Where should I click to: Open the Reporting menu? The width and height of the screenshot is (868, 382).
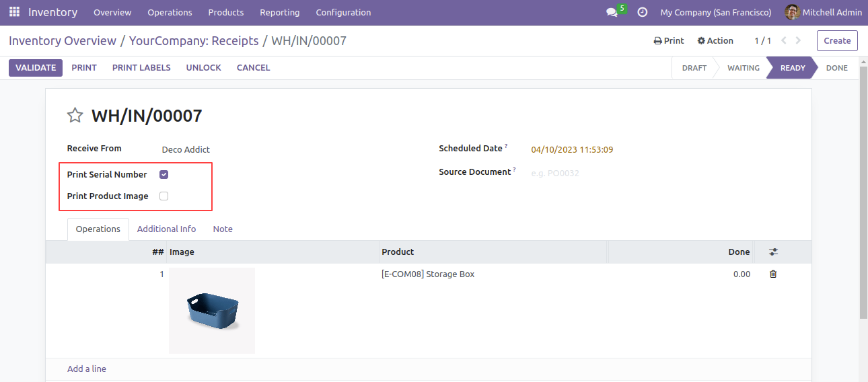280,12
